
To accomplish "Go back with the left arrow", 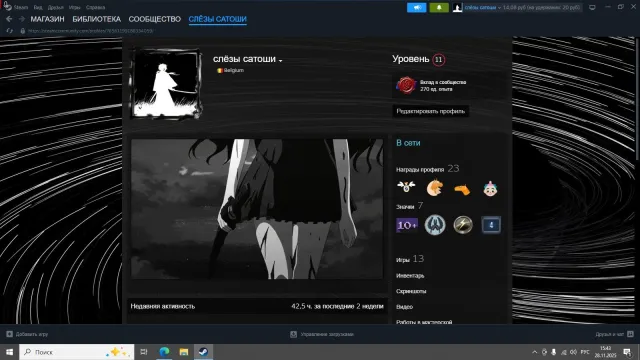I will 9,19.
